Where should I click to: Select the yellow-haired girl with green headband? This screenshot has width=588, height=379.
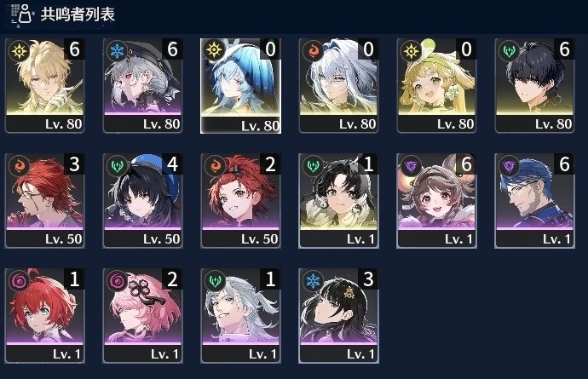coord(436,85)
